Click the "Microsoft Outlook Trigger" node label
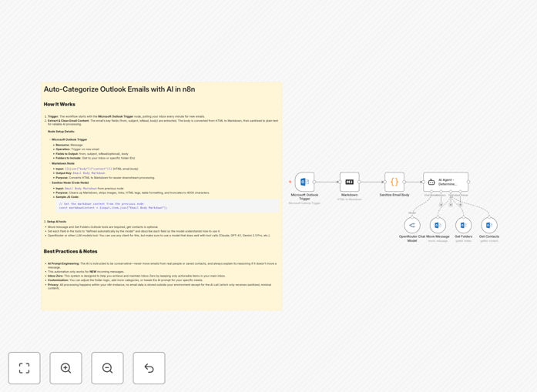Viewport: 537px width, 392px height. (304, 196)
